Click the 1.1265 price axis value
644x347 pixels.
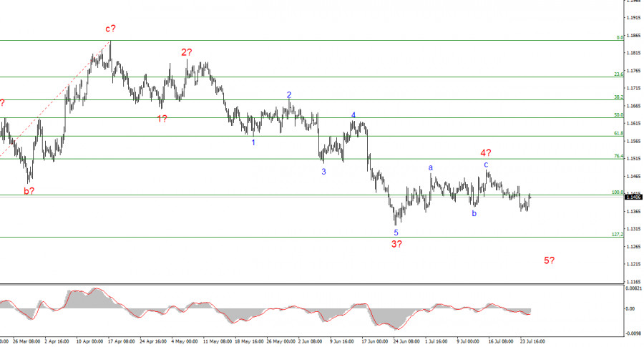pyautogui.click(x=633, y=246)
